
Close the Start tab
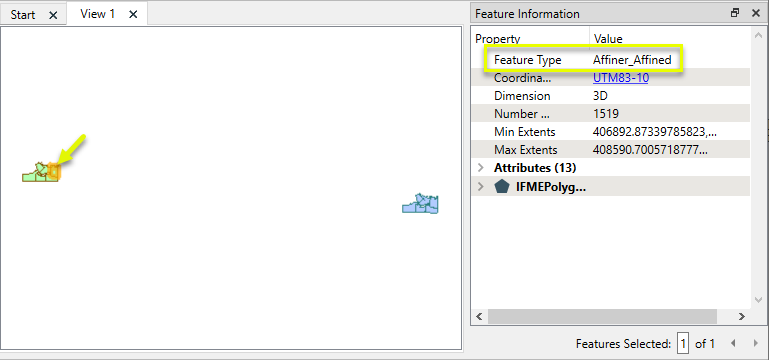point(53,15)
